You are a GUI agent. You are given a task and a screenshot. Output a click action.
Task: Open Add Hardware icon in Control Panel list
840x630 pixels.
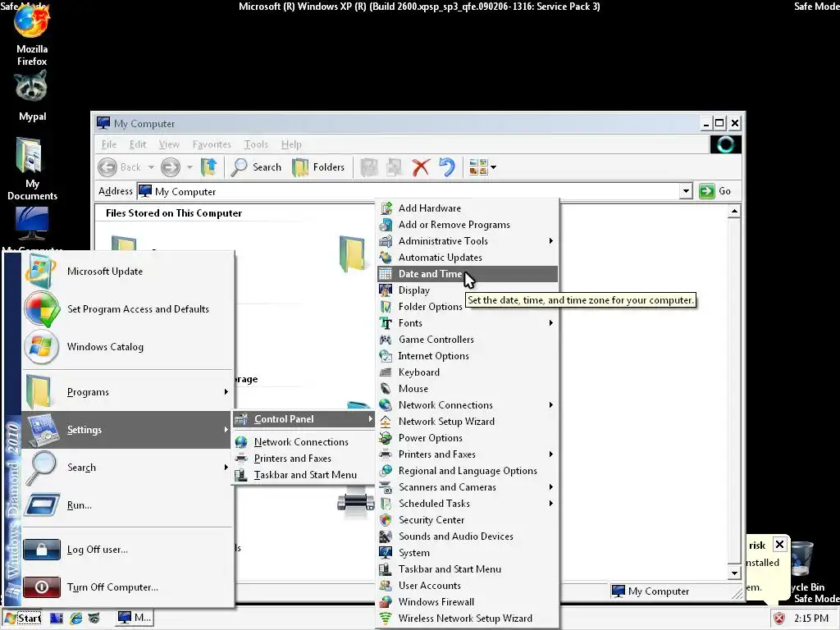click(386, 208)
